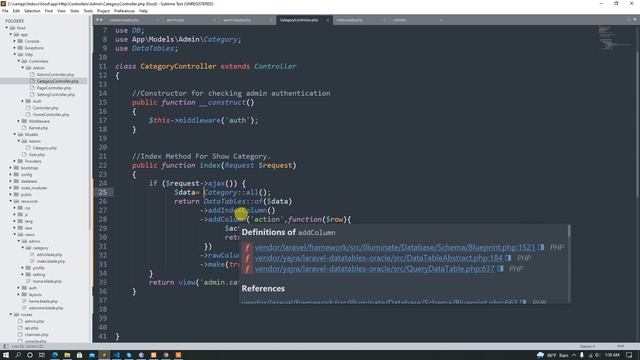Open taskbar search icon

click(18, 355)
